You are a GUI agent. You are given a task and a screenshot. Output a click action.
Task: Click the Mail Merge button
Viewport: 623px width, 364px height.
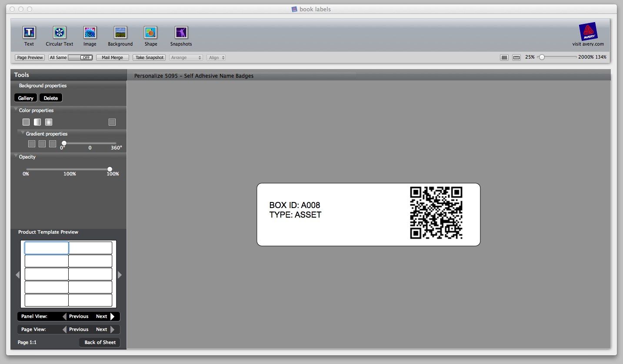coord(112,57)
